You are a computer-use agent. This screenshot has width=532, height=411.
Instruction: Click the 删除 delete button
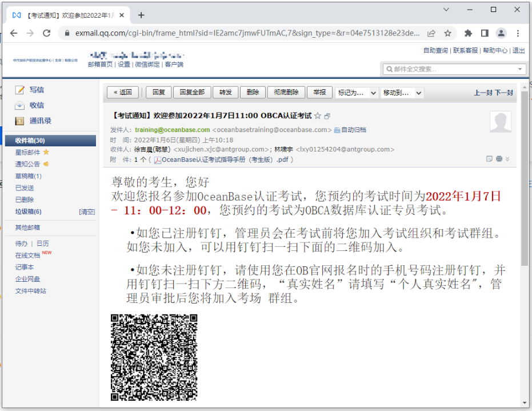(x=253, y=92)
